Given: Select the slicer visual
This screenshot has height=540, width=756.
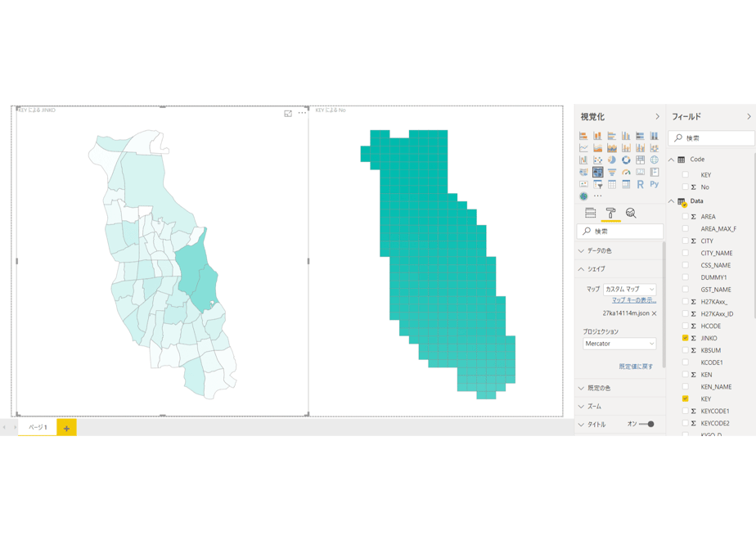Looking at the screenshot, I should click(597, 184).
